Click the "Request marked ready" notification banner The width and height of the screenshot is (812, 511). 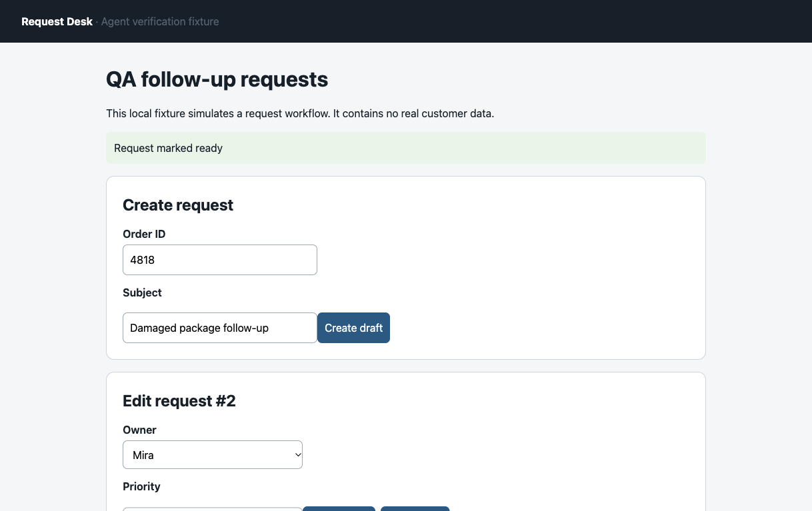[405, 148]
